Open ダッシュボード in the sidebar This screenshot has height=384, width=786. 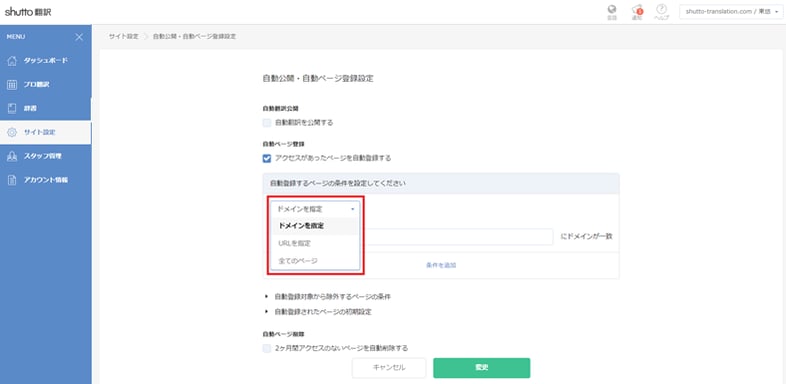[46, 61]
